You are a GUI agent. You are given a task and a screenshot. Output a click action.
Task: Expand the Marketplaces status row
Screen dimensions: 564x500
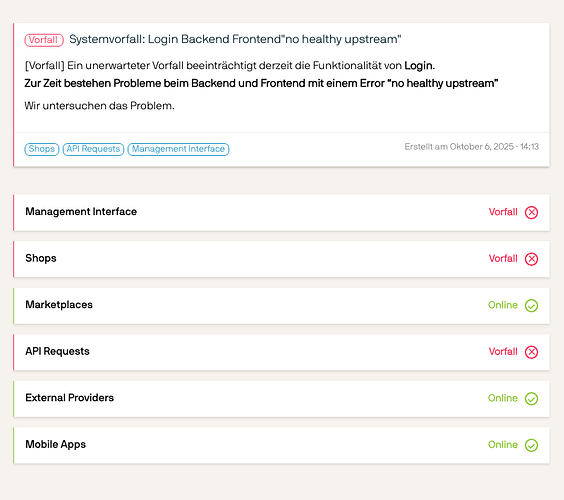pos(281,305)
